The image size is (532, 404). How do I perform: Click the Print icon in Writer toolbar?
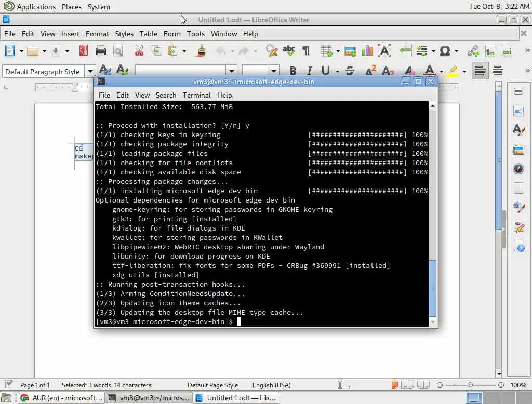coord(101,51)
